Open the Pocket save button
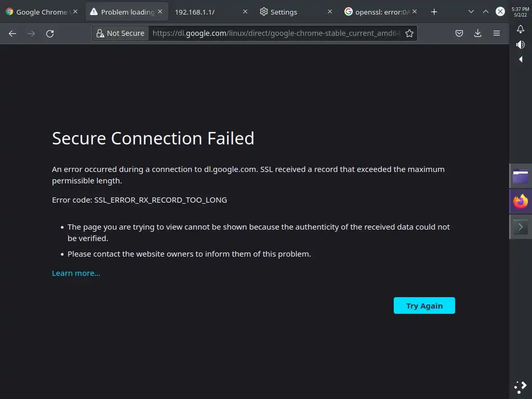The height and width of the screenshot is (399, 532). click(459, 33)
